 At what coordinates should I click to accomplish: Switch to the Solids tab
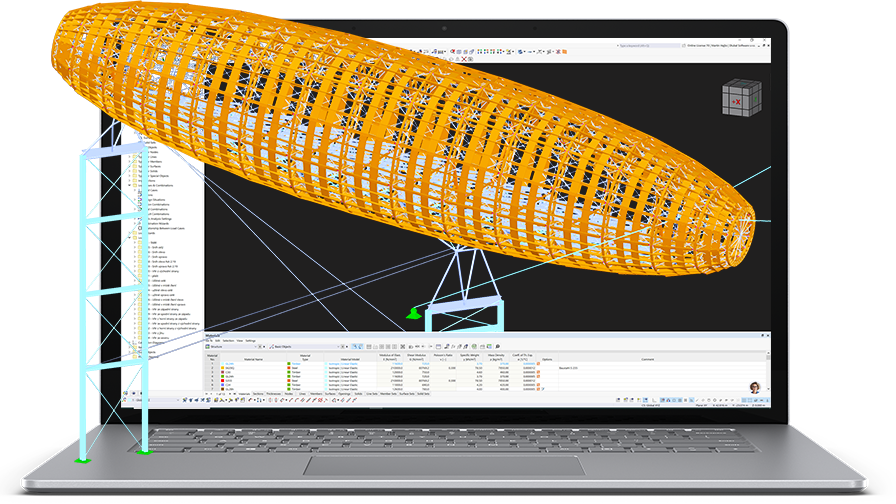click(358, 394)
